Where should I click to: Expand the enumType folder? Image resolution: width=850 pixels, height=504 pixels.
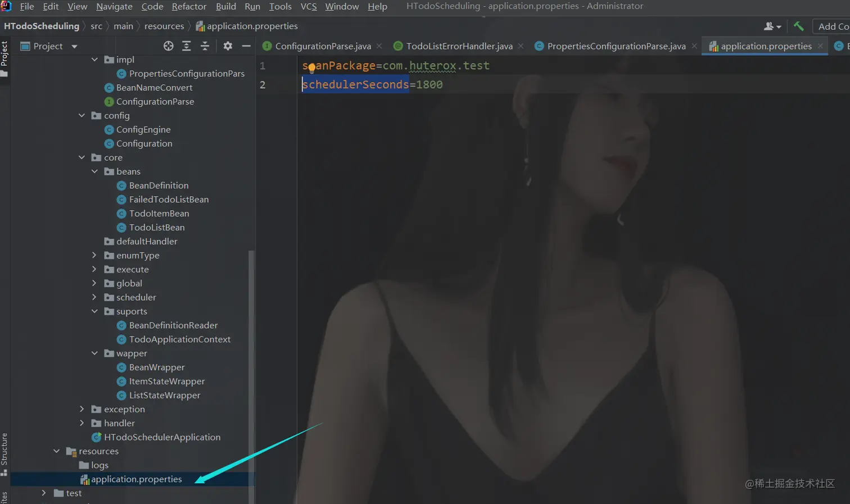click(94, 255)
